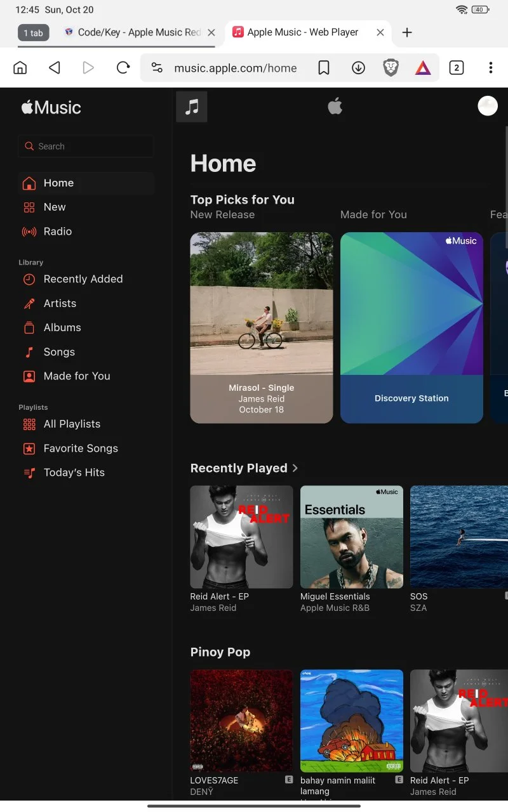Click the All Playlists grid icon
The image size is (508, 812).
tap(29, 424)
